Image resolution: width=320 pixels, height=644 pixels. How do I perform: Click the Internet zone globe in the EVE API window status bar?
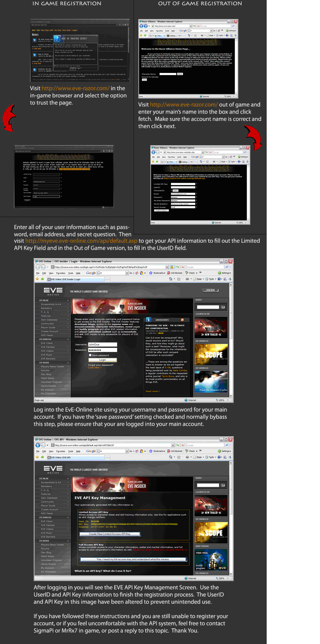[x=186, y=578]
